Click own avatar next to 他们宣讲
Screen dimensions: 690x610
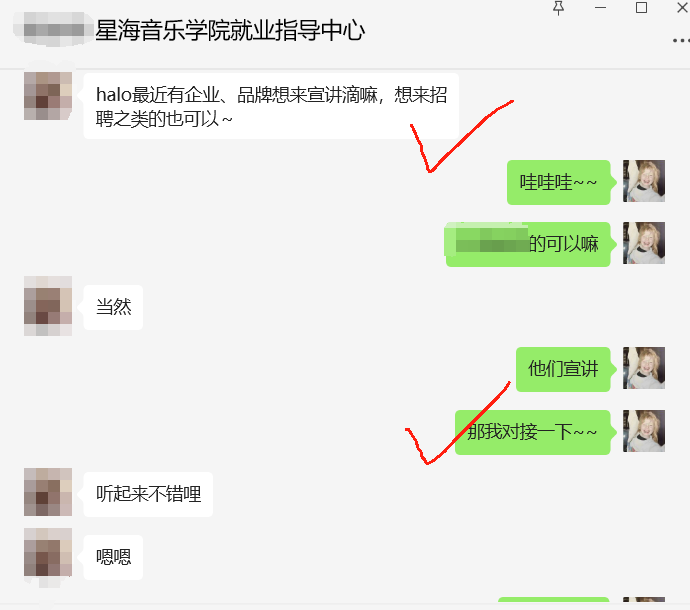(644, 368)
